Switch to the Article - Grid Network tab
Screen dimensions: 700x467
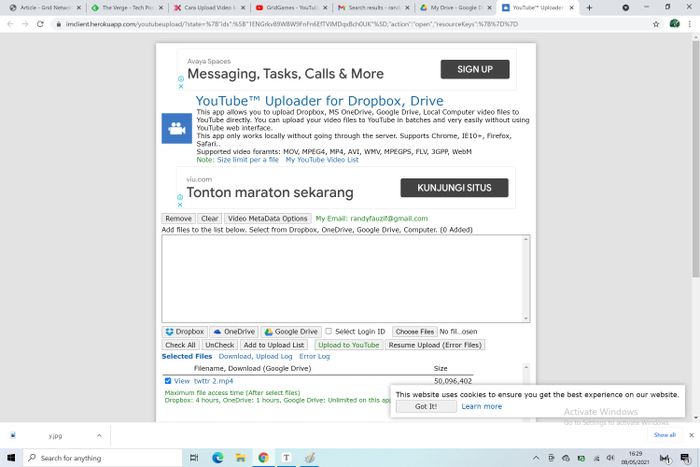[45, 8]
